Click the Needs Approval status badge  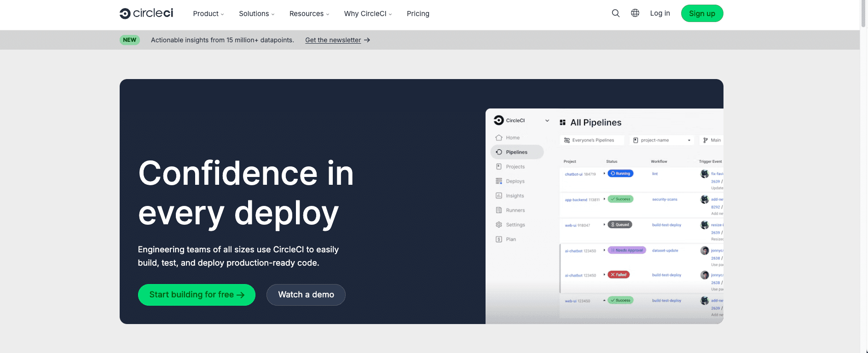pos(627,251)
